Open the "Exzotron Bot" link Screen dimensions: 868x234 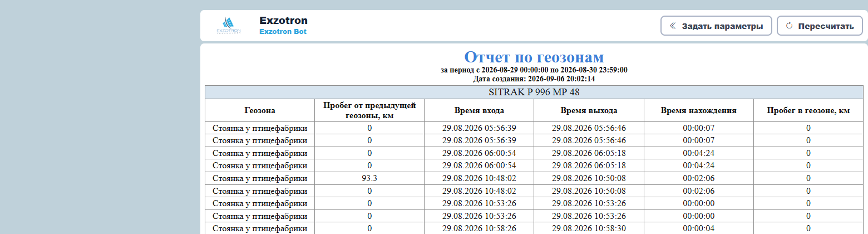(x=283, y=32)
